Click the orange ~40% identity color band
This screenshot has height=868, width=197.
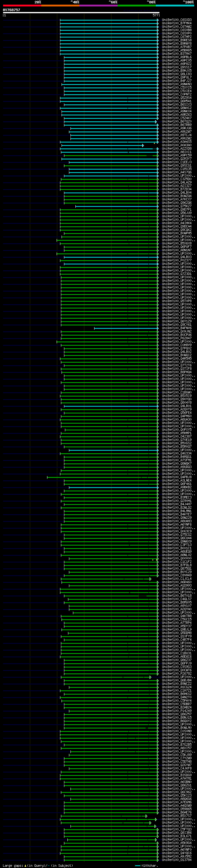click(x=60, y=6)
